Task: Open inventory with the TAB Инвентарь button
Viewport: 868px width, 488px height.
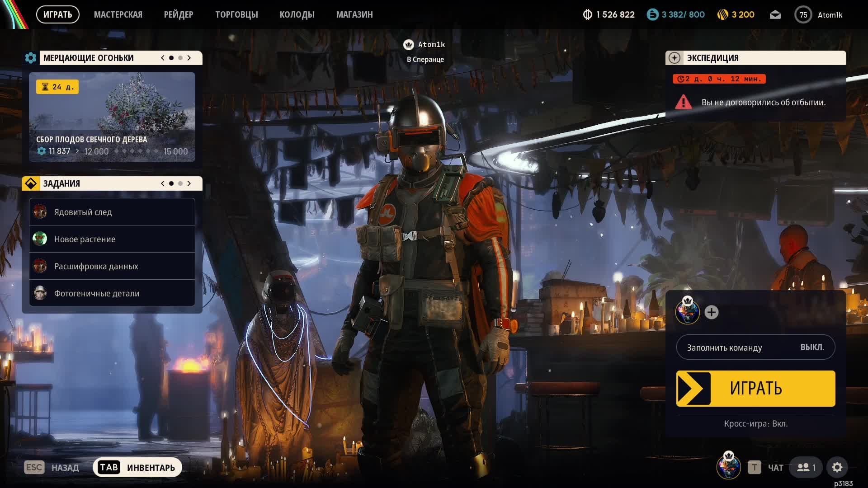Action: pos(137,467)
